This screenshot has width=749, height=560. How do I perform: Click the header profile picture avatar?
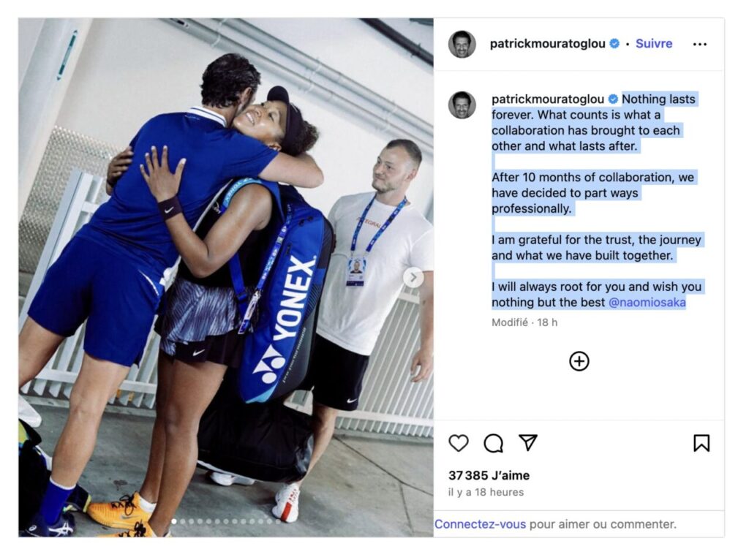(x=462, y=44)
